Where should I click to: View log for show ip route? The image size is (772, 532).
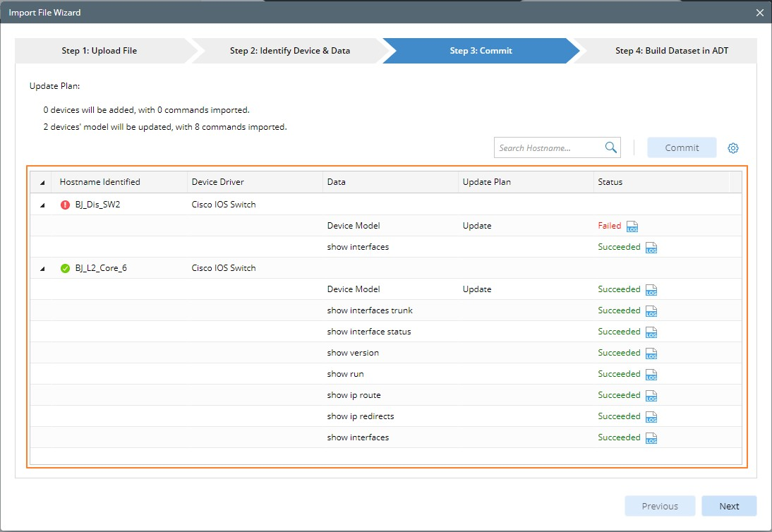click(x=651, y=396)
